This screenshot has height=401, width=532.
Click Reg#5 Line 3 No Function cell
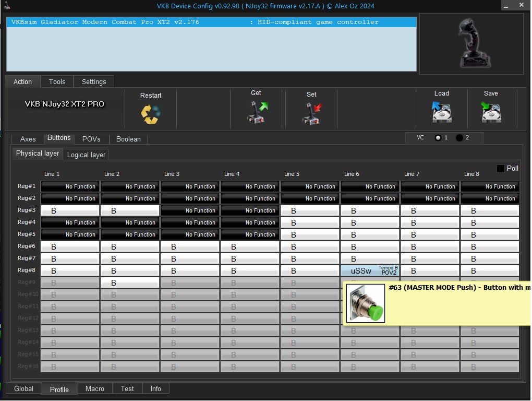click(190, 234)
